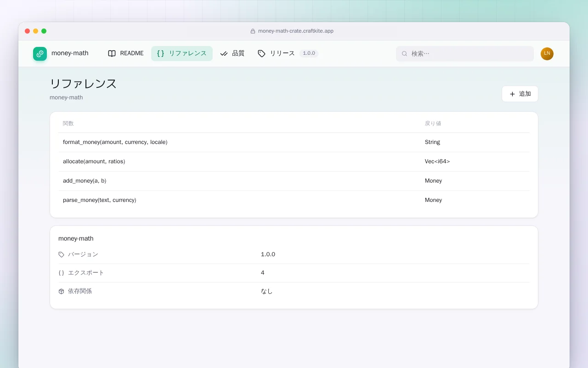Click the tag icon beside リリース
The width and height of the screenshot is (588, 368).
click(261, 53)
